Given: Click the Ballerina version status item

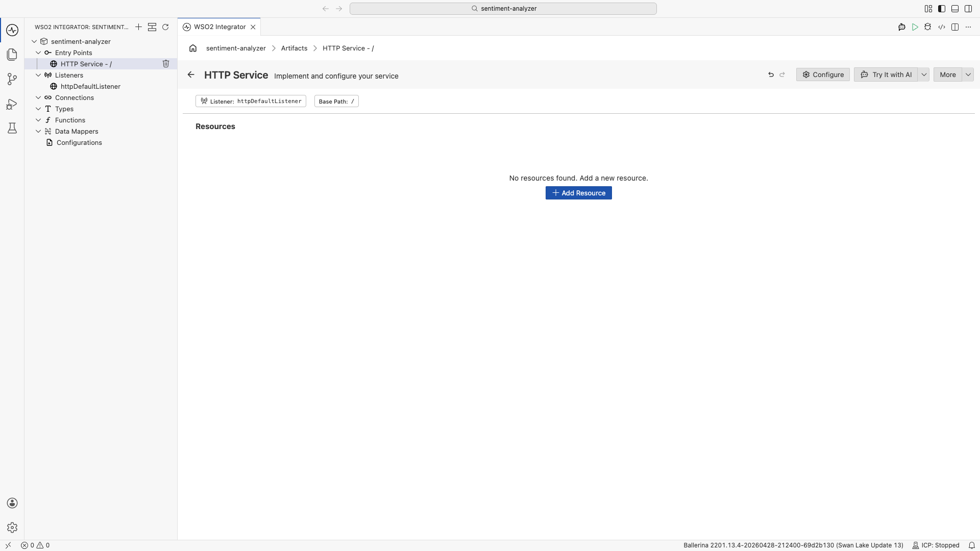Looking at the screenshot, I should point(793,545).
